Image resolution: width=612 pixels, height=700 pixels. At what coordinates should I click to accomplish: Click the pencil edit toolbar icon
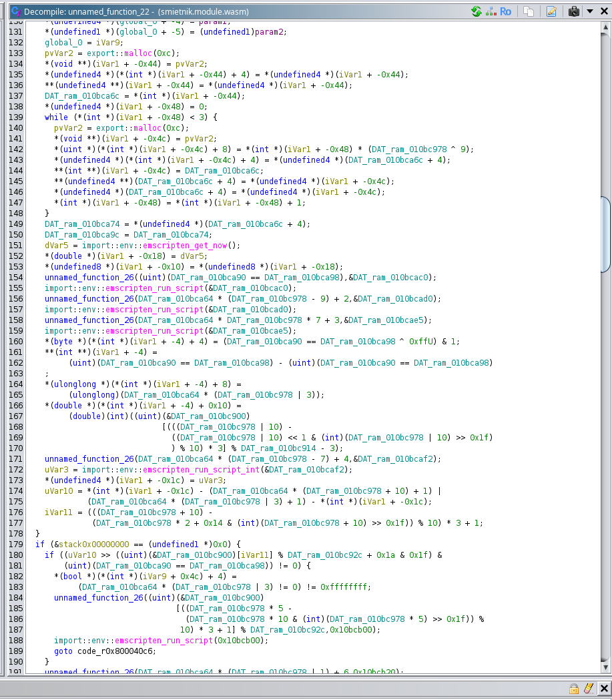click(x=552, y=11)
